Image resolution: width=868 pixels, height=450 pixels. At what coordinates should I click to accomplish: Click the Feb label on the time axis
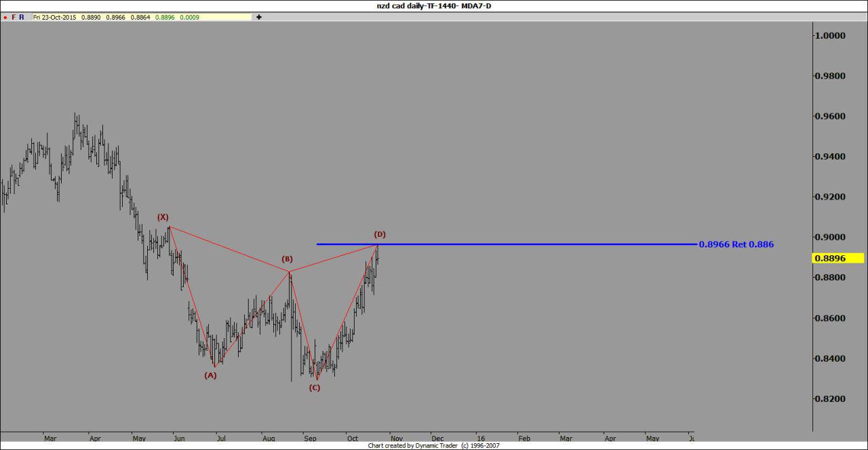pos(524,438)
